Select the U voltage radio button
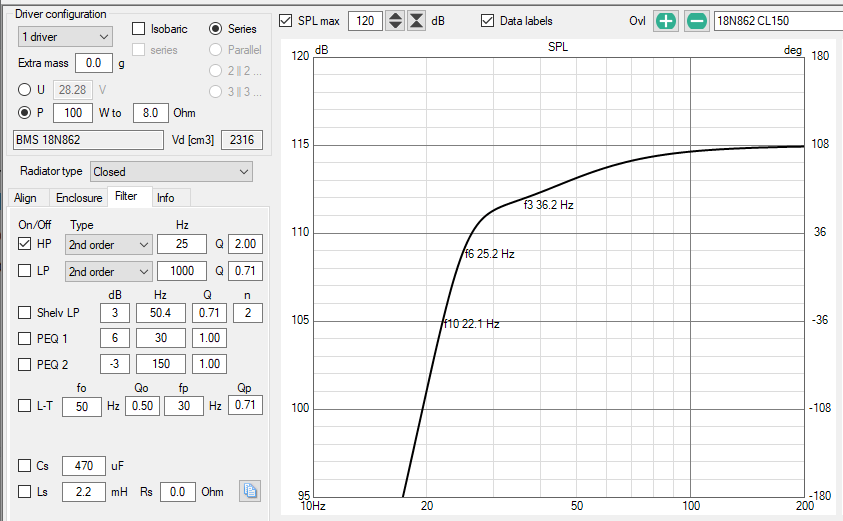 click(24, 89)
